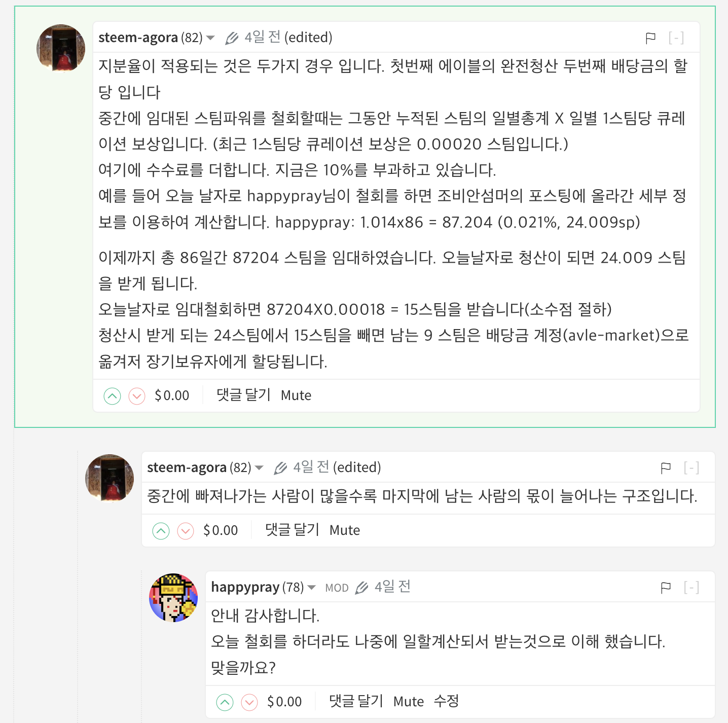Screen dimensions: 728x723
Task: Downvote the second steem-agora reply
Action: pyautogui.click(x=186, y=531)
